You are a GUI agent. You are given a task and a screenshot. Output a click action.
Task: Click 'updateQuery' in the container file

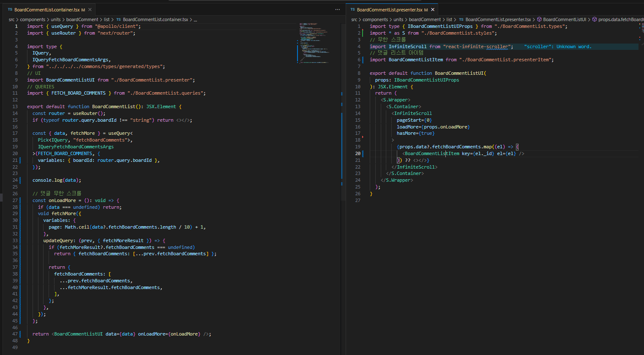pyautogui.click(x=58, y=240)
